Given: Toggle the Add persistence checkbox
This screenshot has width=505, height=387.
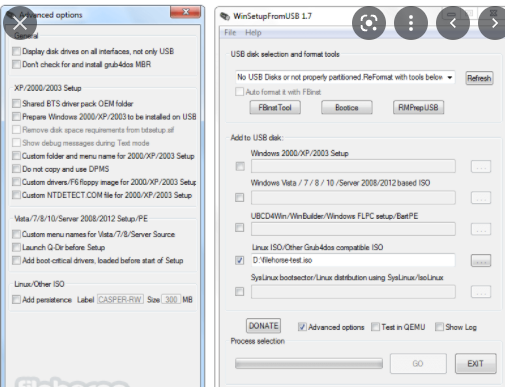Looking at the screenshot, I should point(16,299).
